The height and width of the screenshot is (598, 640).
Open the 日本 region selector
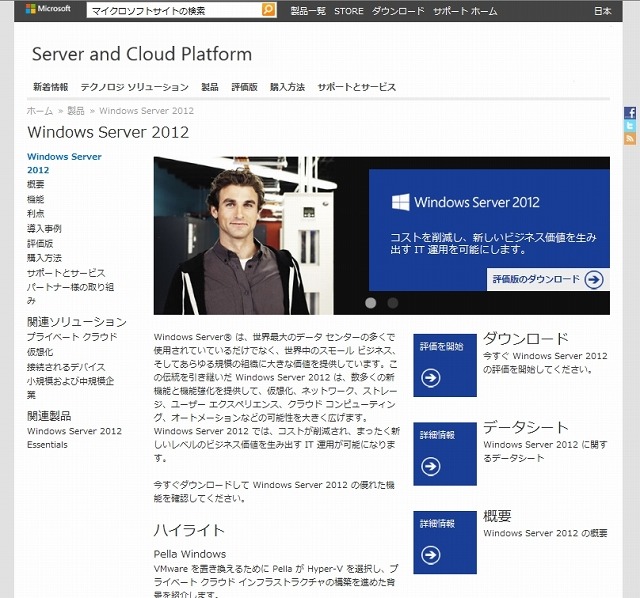pos(602,11)
